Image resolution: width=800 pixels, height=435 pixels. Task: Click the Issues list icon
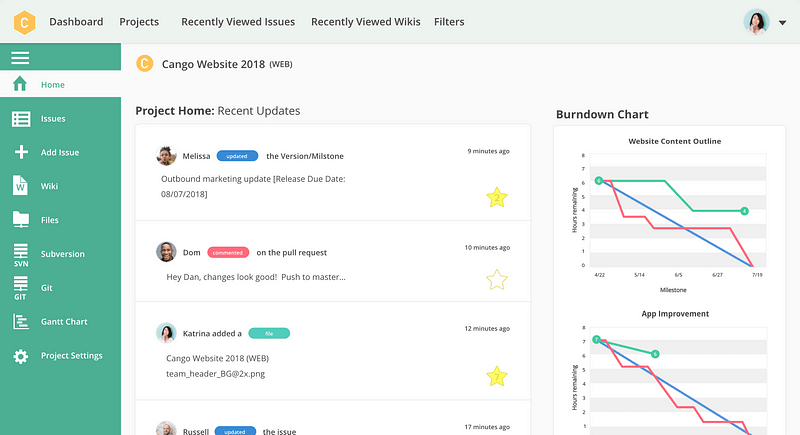click(21, 119)
